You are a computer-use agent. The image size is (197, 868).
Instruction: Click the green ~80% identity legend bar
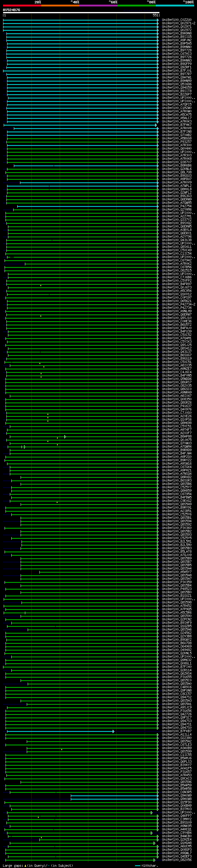[x=137, y=6]
